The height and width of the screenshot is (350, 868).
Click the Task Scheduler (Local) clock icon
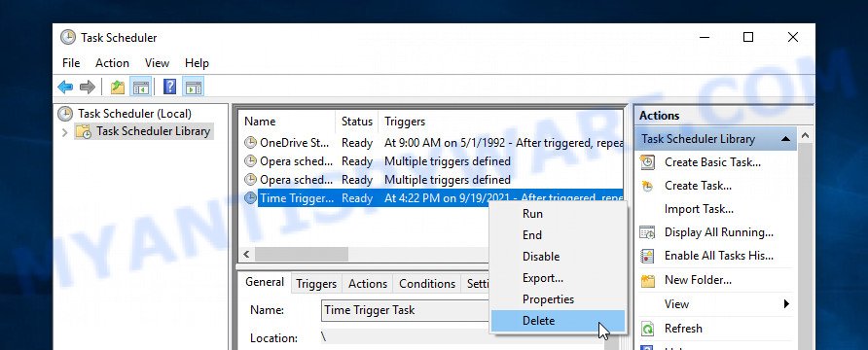(65, 114)
